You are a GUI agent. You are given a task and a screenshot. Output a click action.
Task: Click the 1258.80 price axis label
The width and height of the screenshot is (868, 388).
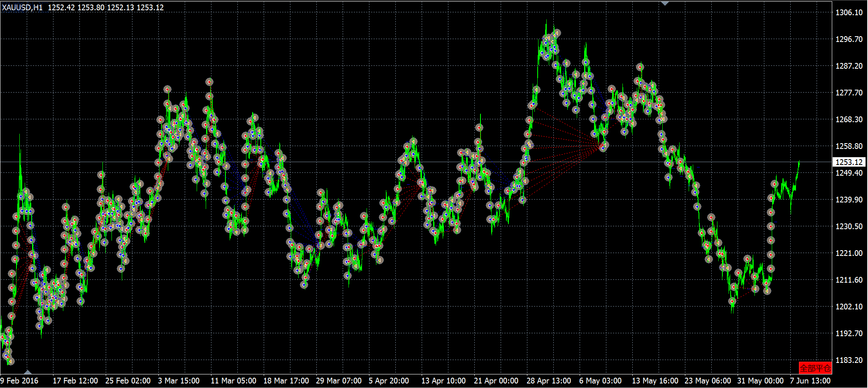coord(849,146)
